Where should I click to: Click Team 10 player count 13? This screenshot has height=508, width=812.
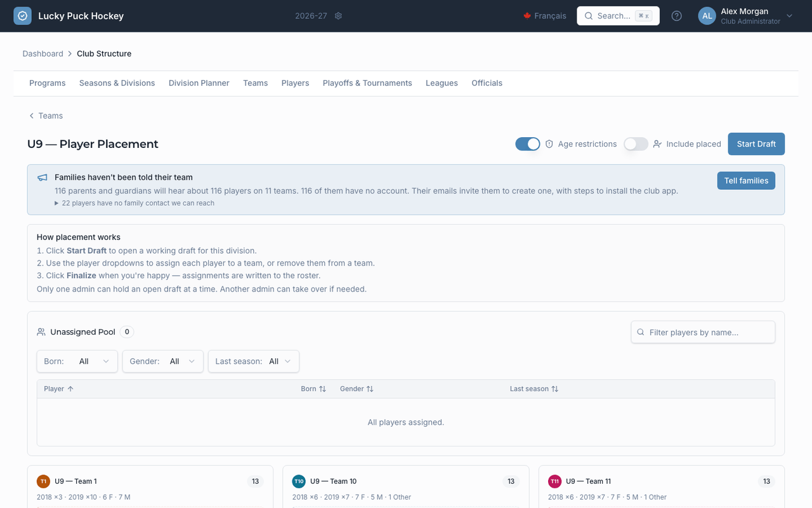(511, 481)
